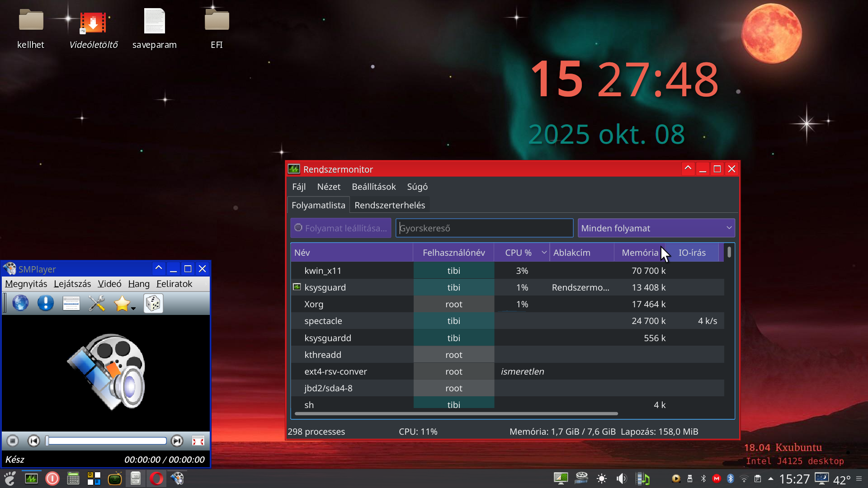Screen dimensions: 868x488
Task: Toggle the shuffle dice button
Action: [x=153, y=303]
